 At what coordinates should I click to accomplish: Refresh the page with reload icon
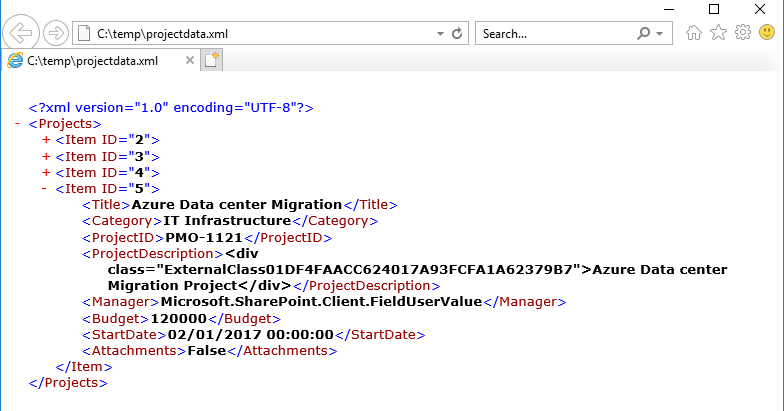(457, 34)
